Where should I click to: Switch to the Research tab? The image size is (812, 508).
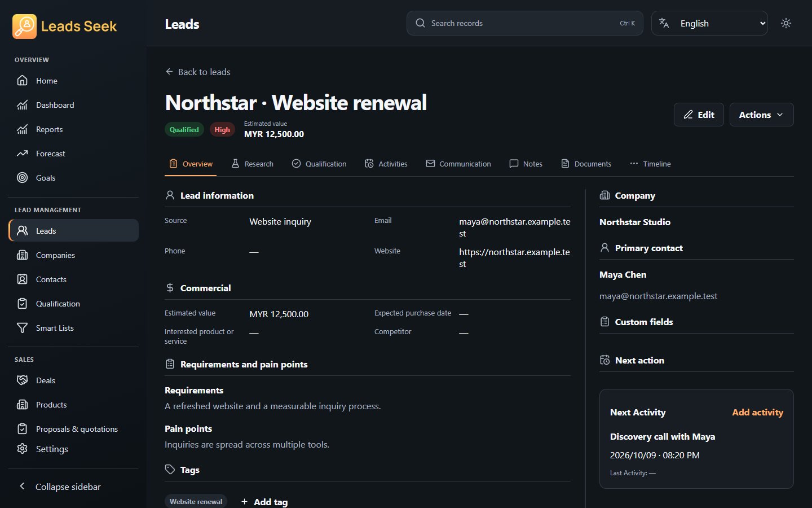click(x=252, y=164)
